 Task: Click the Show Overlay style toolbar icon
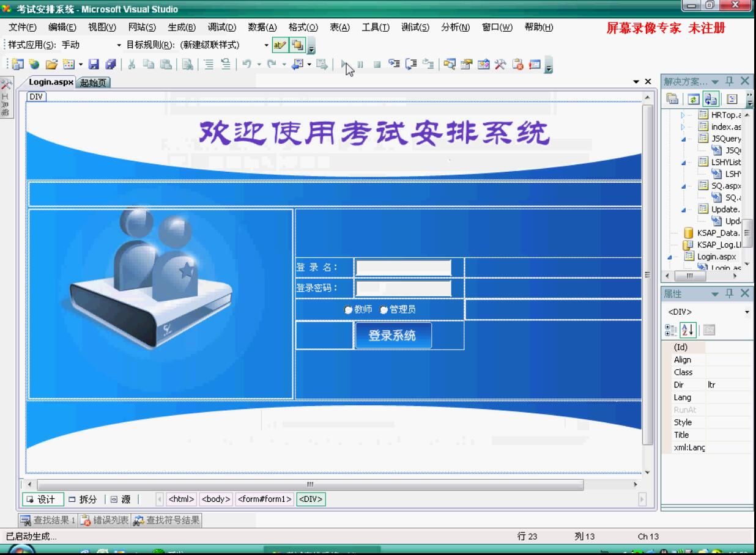(298, 45)
